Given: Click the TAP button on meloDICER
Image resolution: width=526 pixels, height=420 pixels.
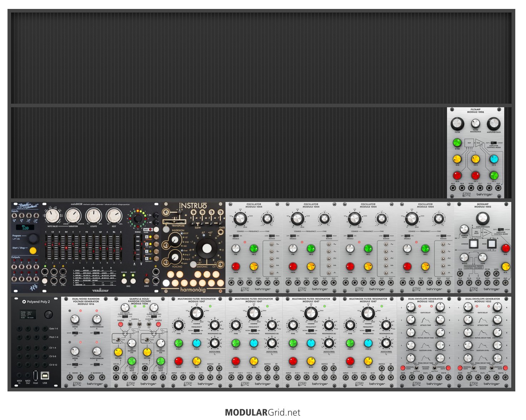Looking at the screenshot, I should (45, 281).
